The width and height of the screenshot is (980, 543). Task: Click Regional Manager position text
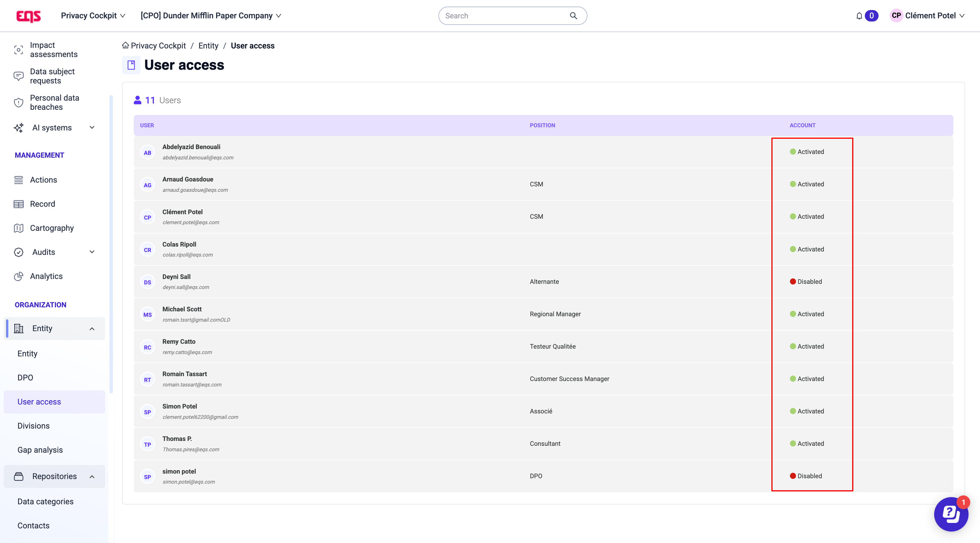[555, 314]
